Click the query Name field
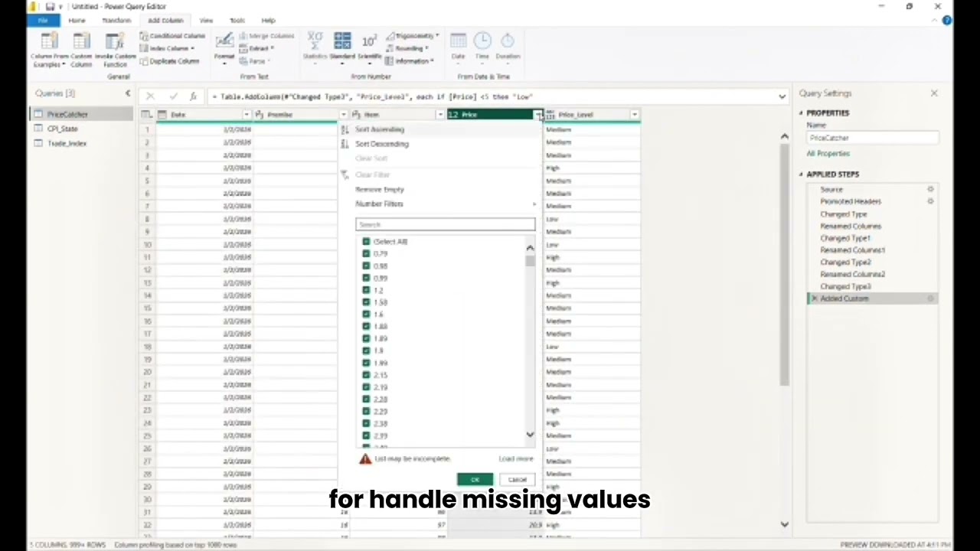The height and width of the screenshot is (551, 980). point(873,139)
